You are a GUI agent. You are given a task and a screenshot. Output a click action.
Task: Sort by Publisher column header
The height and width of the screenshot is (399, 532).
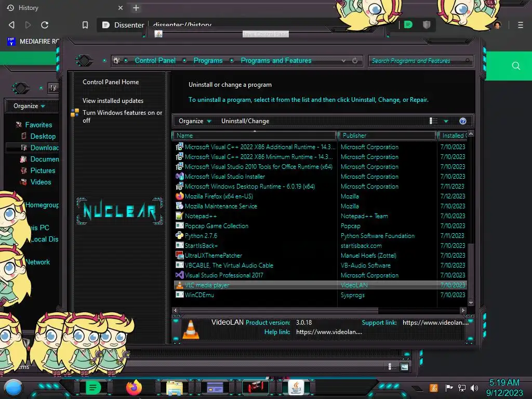387,136
